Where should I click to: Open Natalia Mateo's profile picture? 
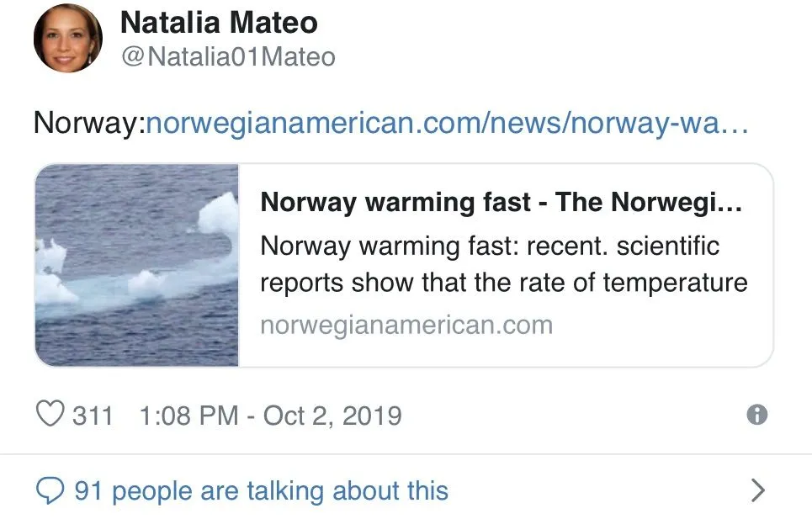[x=67, y=39]
